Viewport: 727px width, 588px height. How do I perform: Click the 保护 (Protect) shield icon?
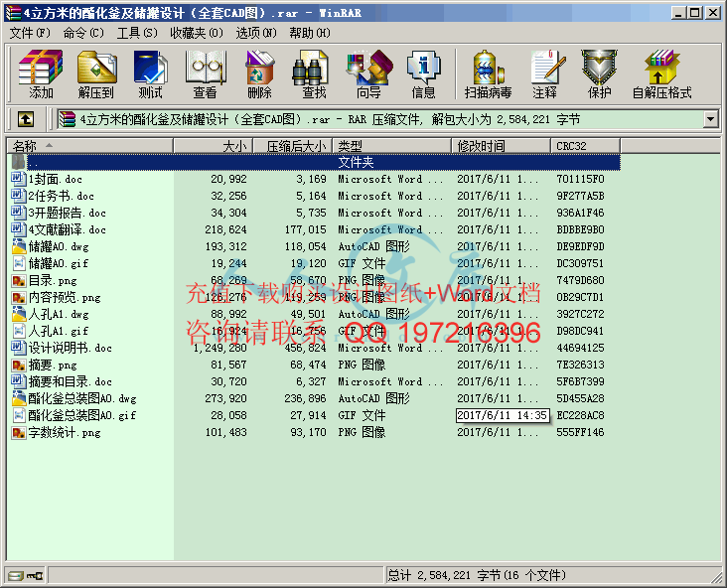click(x=600, y=74)
